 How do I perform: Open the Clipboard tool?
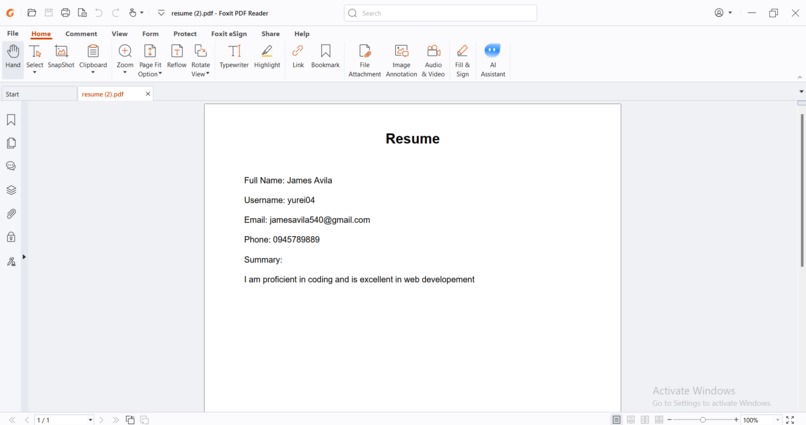93,56
